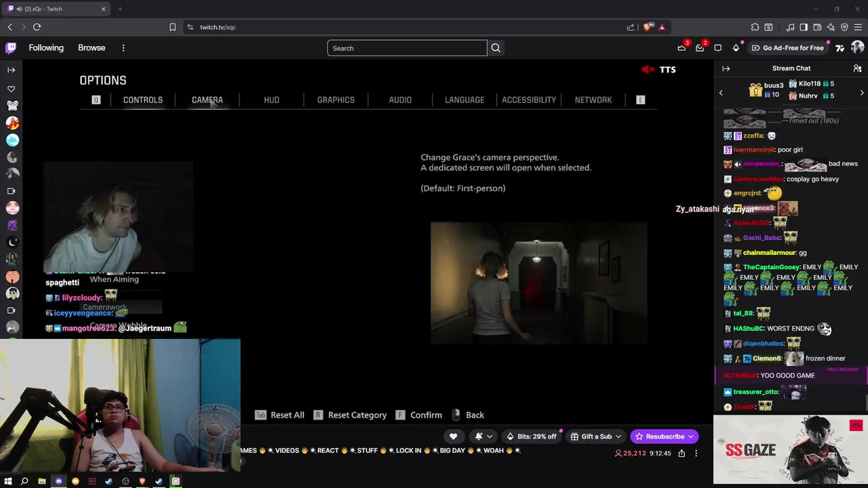Click Go Ad-Free for Free button

[x=788, y=48]
